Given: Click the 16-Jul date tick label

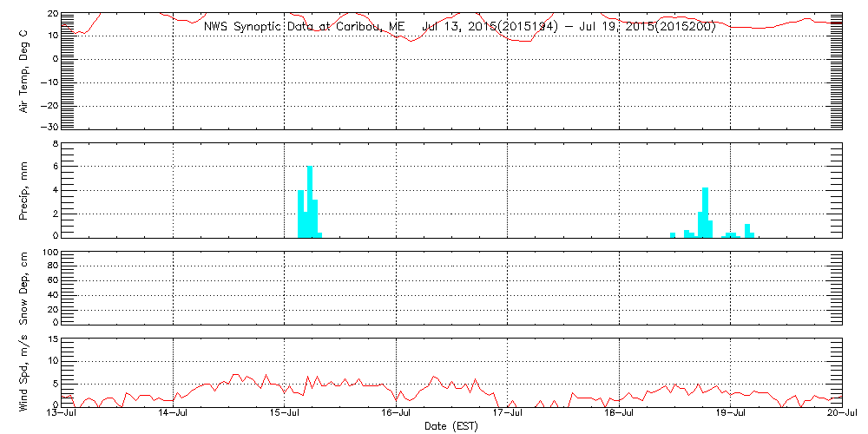Looking at the screenshot, I should (x=397, y=414).
